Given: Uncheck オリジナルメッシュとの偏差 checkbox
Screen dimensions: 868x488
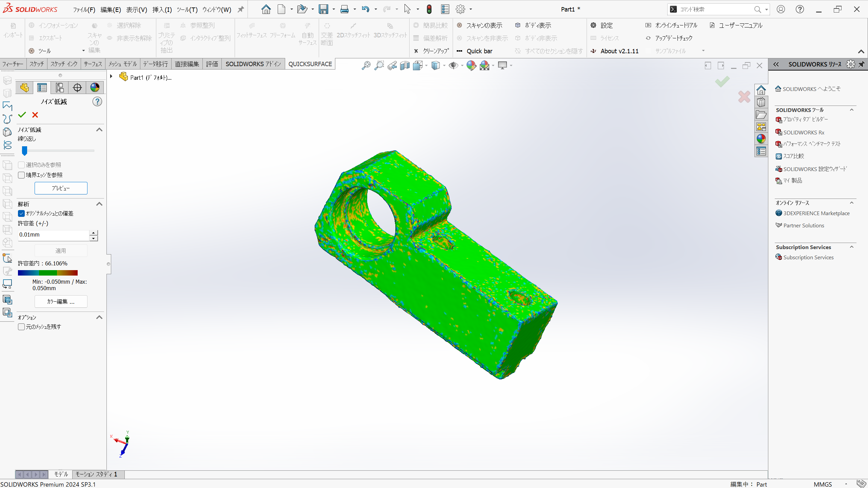Looking at the screenshot, I should click(21, 213).
